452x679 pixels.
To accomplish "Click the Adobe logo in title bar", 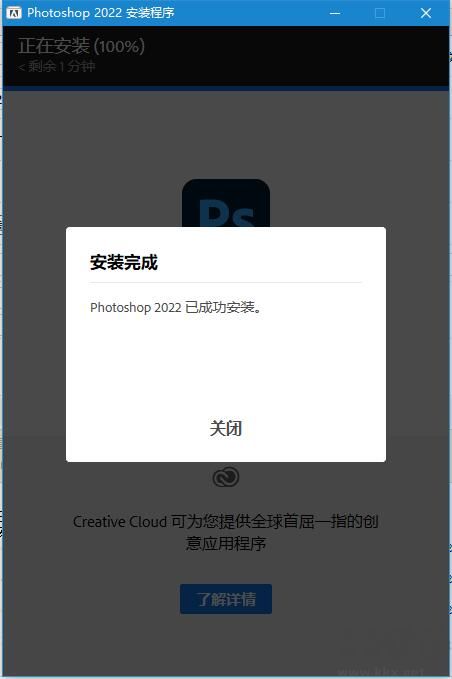I will pyautogui.click(x=14, y=13).
